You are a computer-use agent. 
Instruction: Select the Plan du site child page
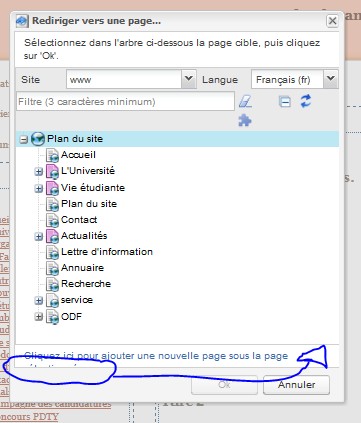pos(89,204)
